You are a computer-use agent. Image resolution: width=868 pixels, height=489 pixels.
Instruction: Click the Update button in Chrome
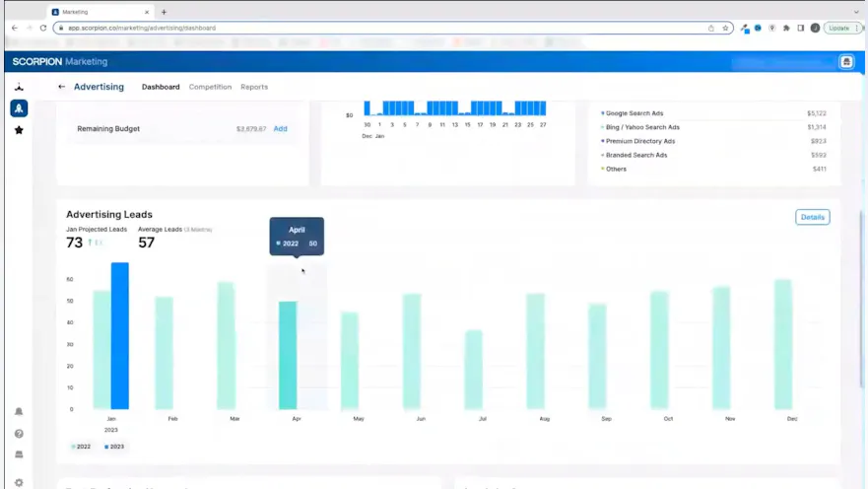pyautogui.click(x=839, y=28)
